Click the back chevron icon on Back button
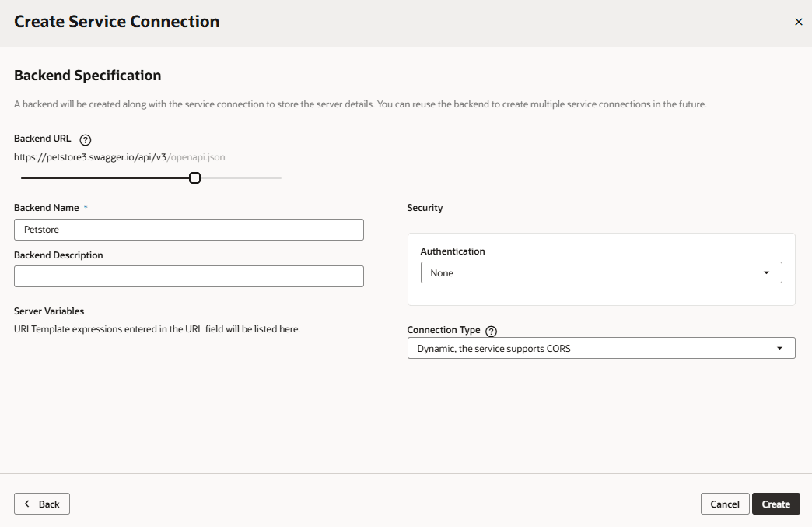This screenshot has height=527, width=812. coord(28,504)
